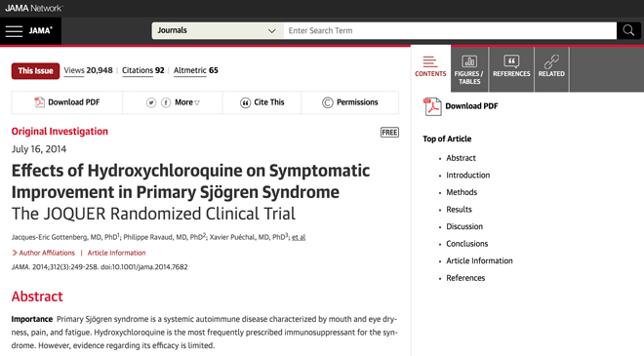The image size is (644, 356).
Task: Go to Introduction in contents list
Action: (467, 176)
